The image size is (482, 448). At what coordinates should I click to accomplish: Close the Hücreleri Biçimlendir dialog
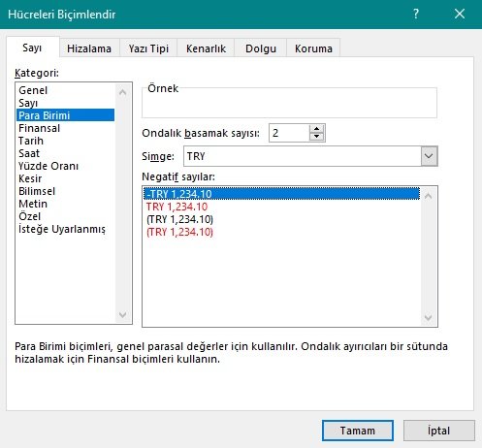(x=460, y=14)
